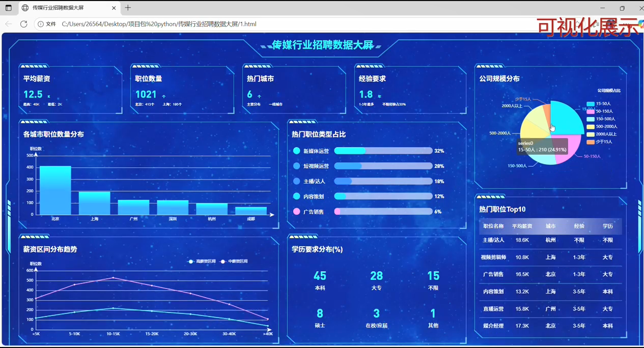Screen dimensions: 644x348
Task: Click the 少于15人 orange legend swatch
Action: 590,142
